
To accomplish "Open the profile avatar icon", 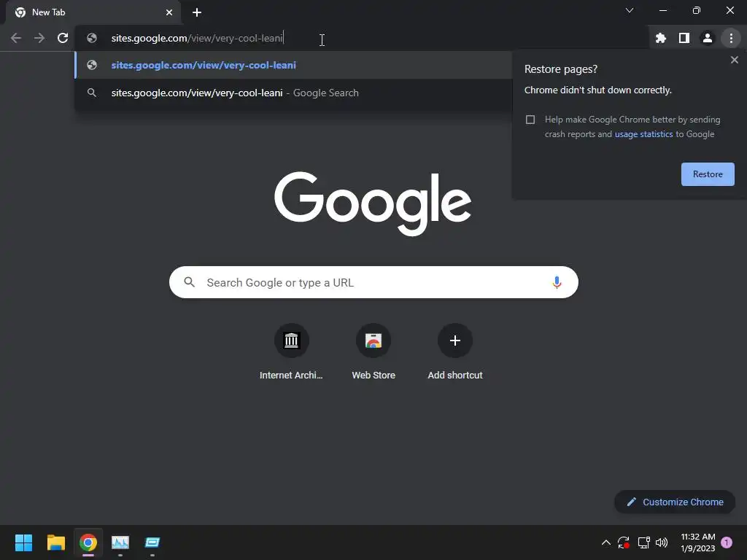I will click(708, 38).
